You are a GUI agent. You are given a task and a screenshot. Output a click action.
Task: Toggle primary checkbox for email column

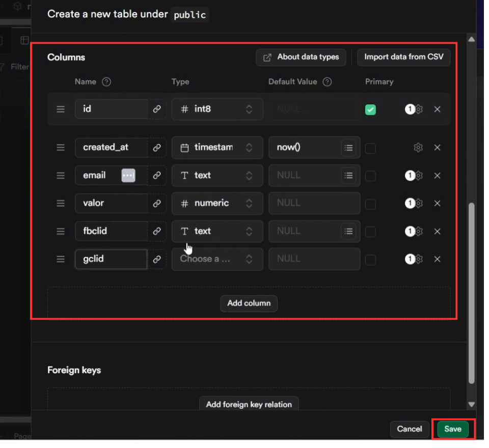[371, 176]
